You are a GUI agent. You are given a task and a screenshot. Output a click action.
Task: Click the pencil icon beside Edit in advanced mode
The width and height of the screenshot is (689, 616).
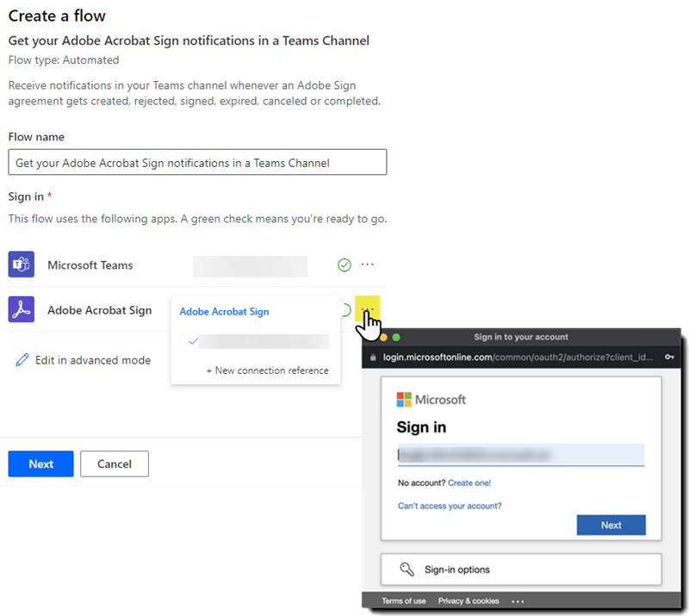point(22,359)
